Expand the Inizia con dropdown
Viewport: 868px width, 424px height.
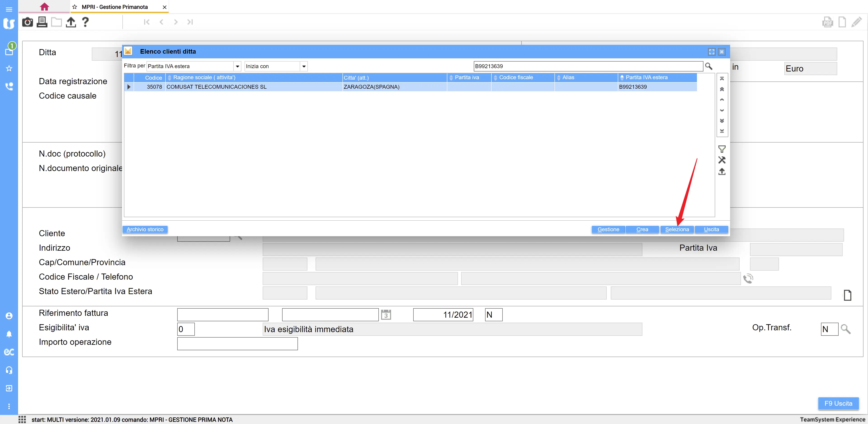304,67
